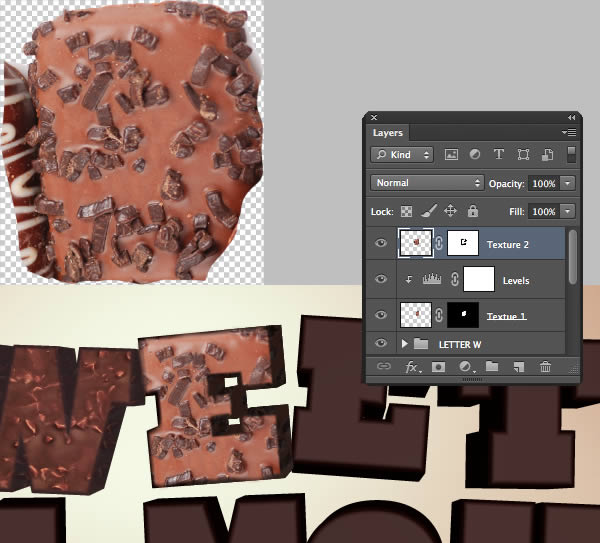Filter layers by smart object icon
This screenshot has height=543, width=600.
pos(547,155)
